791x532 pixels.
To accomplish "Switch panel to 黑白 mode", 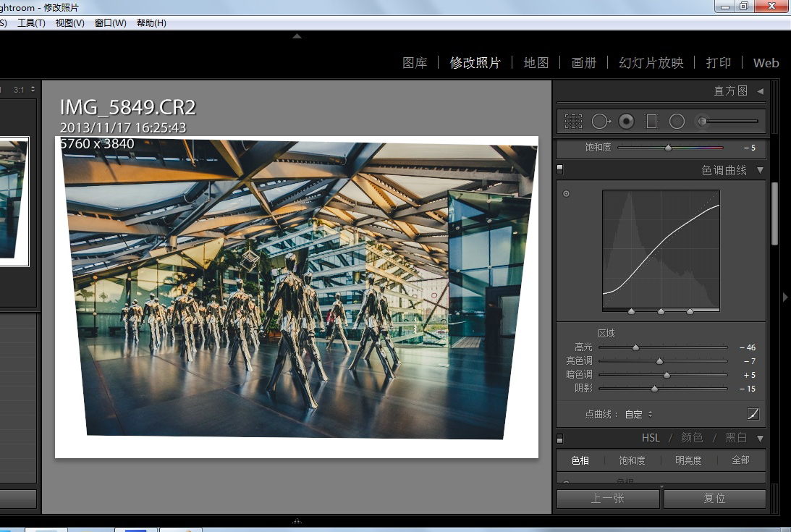I will tap(736, 438).
